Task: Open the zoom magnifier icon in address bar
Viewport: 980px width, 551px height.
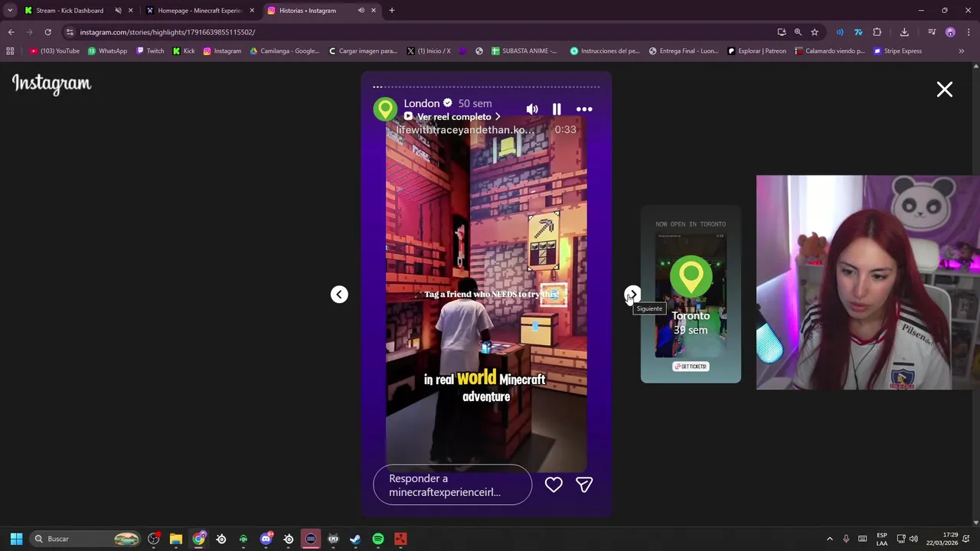Action: click(798, 32)
